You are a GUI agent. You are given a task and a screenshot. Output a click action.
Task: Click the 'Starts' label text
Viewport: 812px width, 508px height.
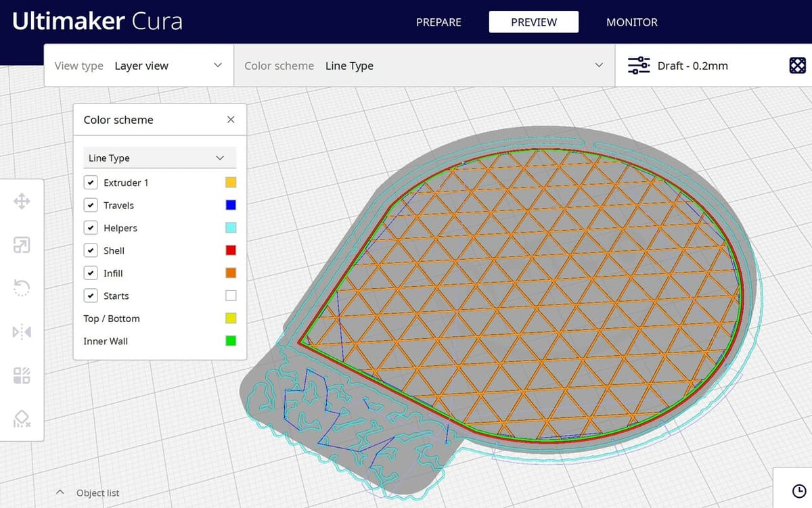click(116, 296)
